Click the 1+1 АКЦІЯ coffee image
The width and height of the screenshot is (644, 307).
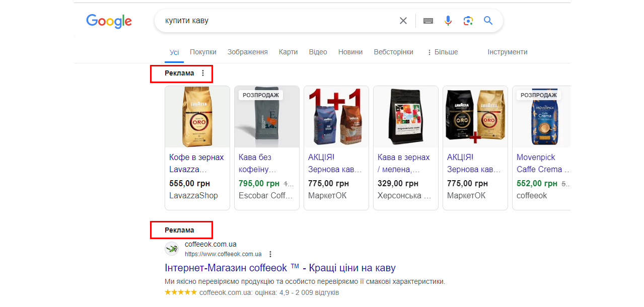coord(336,117)
